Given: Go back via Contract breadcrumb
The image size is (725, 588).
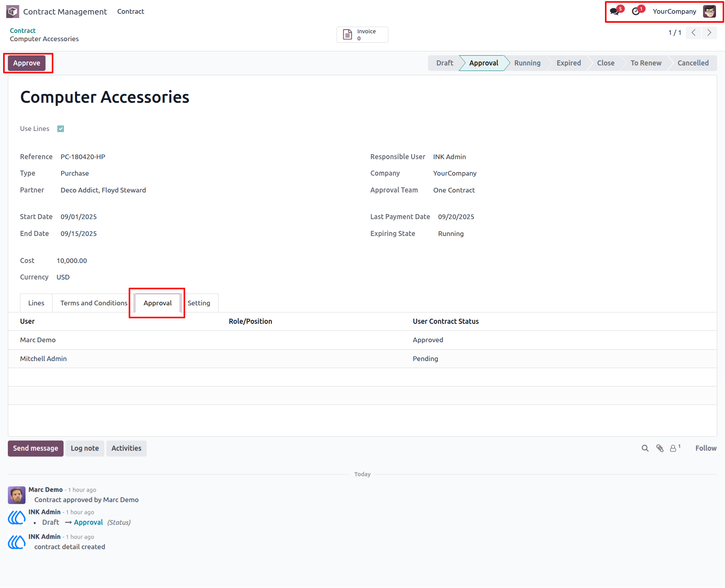Looking at the screenshot, I should pyautogui.click(x=23, y=31).
